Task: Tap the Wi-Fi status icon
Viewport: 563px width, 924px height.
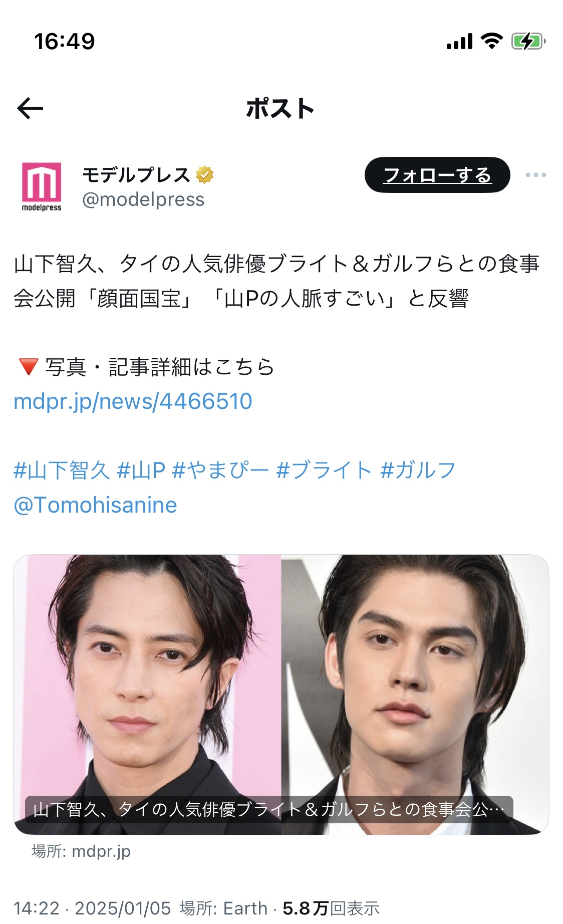Action: pos(491,41)
